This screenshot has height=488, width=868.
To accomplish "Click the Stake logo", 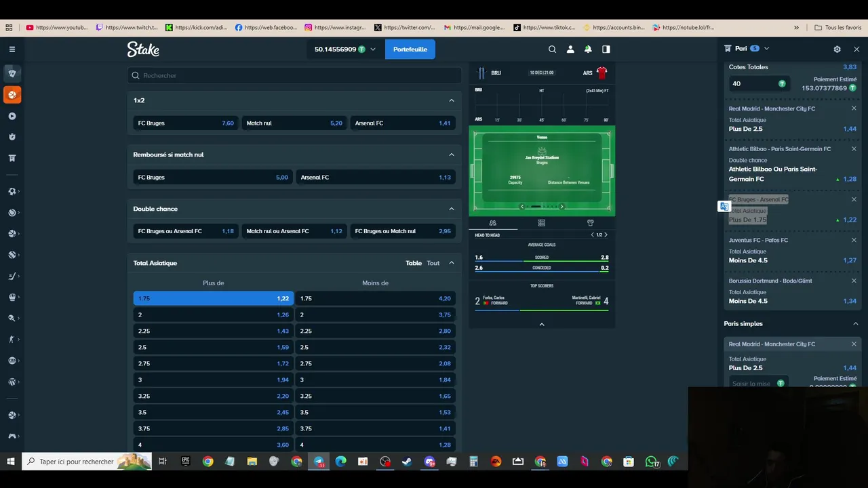I will coord(143,49).
